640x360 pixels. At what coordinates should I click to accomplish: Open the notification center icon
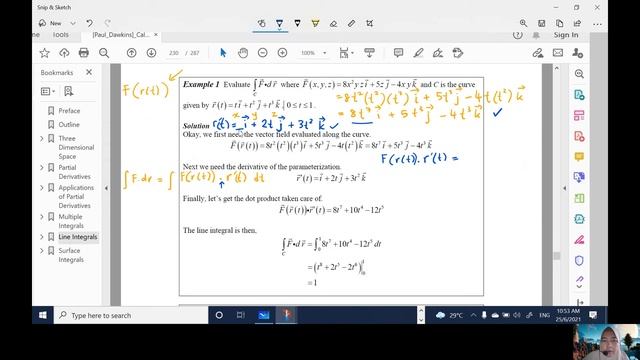(593, 315)
